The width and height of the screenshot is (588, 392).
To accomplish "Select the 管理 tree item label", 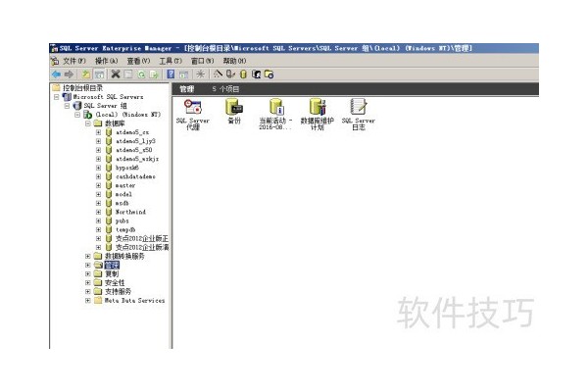I will tap(112, 266).
